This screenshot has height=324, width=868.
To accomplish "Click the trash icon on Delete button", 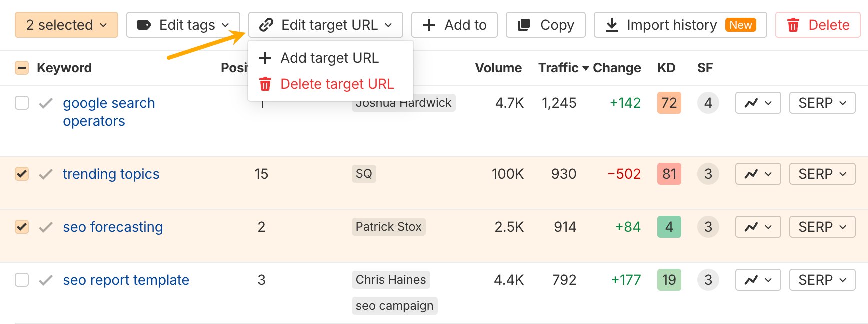I will point(793,25).
